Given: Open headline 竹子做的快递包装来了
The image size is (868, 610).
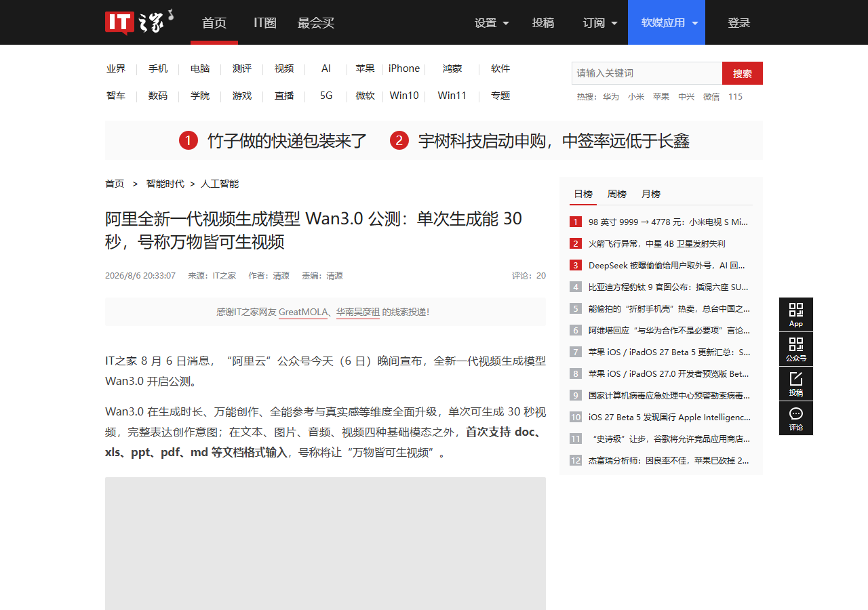Looking at the screenshot, I should pos(287,141).
